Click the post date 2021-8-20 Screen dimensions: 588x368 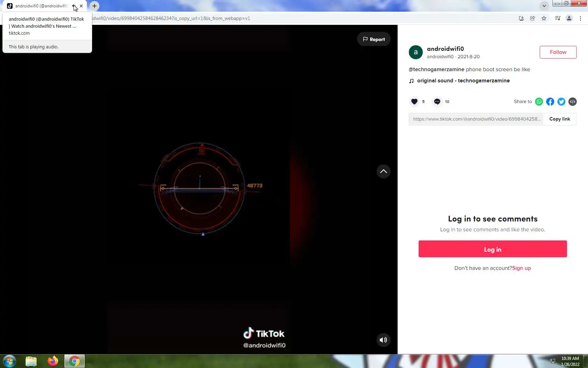468,56
